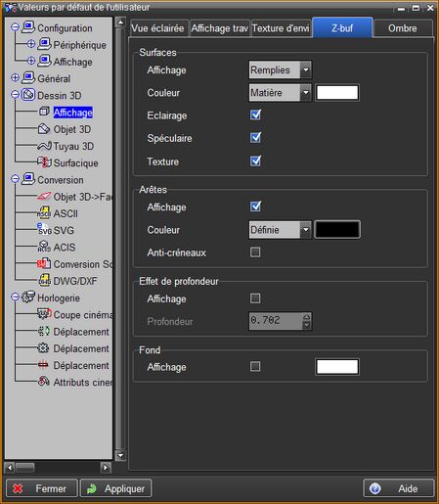This screenshot has height=504, width=439.
Task: Open the Définie edge color dropdown
Action: pos(305,230)
